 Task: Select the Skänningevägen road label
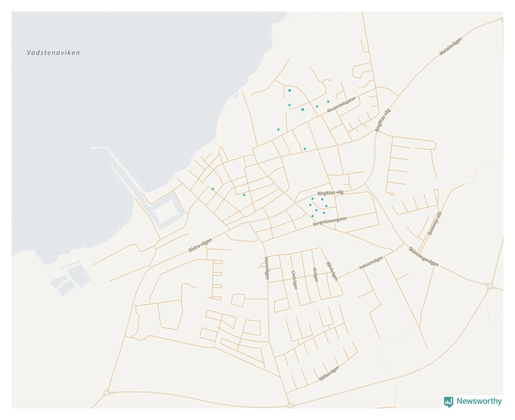[x=423, y=257]
